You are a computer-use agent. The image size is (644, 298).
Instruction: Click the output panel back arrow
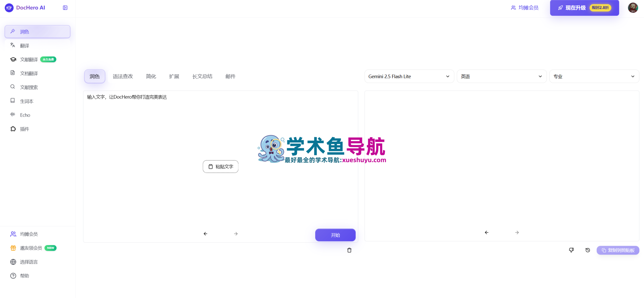(x=486, y=232)
